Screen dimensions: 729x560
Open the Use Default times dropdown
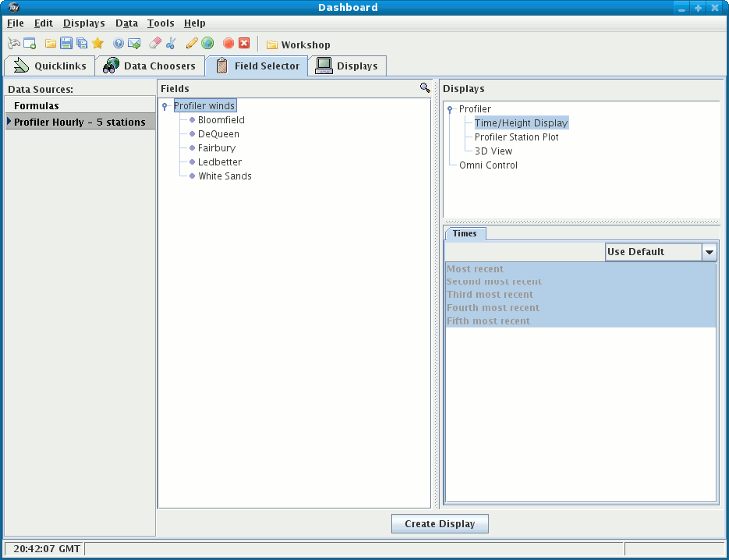click(x=709, y=252)
